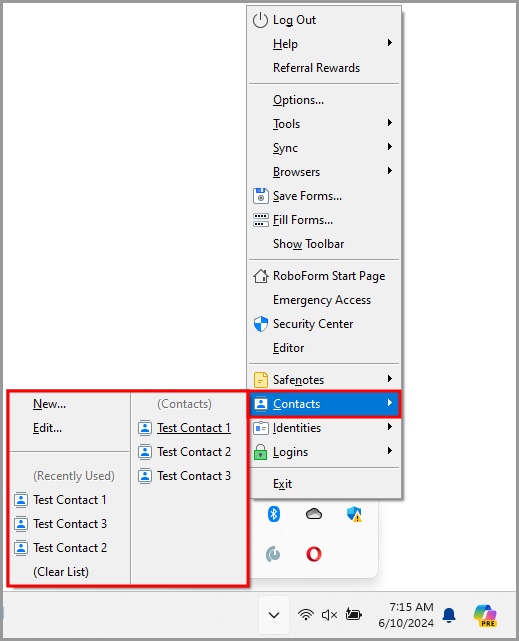This screenshot has width=519, height=641.
Task: Open Test Contact 2 label under Recently Used
Action: point(69,548)
